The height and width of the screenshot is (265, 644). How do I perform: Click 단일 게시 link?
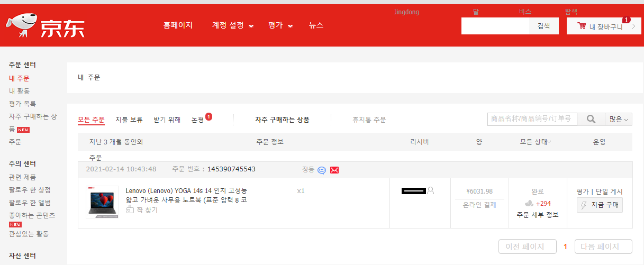[609, 191]
